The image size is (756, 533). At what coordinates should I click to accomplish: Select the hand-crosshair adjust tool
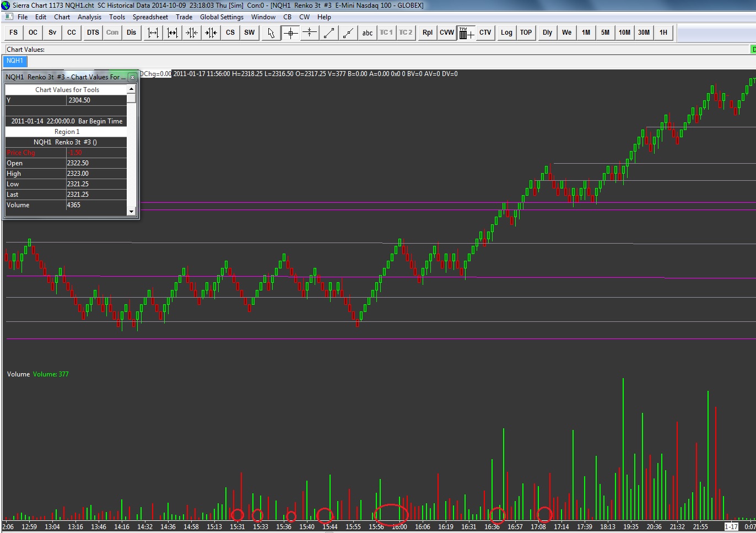[x=310, y=33]
